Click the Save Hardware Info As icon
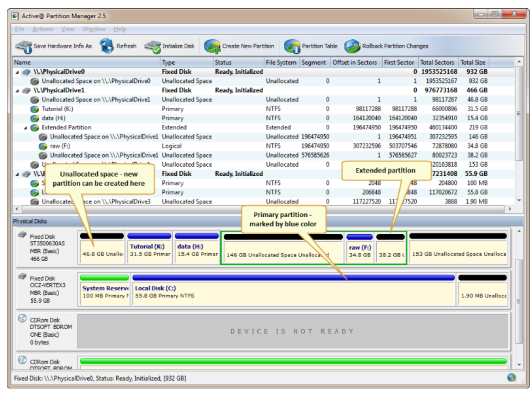 click(x=24, y=46)
